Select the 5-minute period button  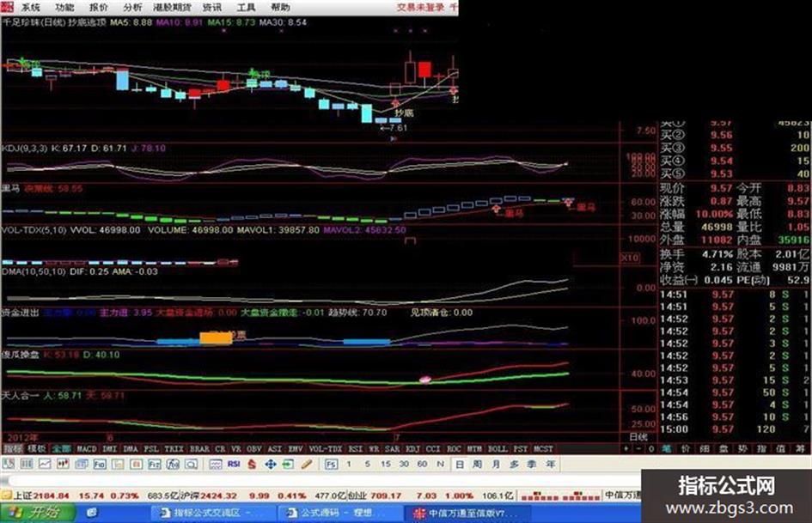[x=367, y=465]
